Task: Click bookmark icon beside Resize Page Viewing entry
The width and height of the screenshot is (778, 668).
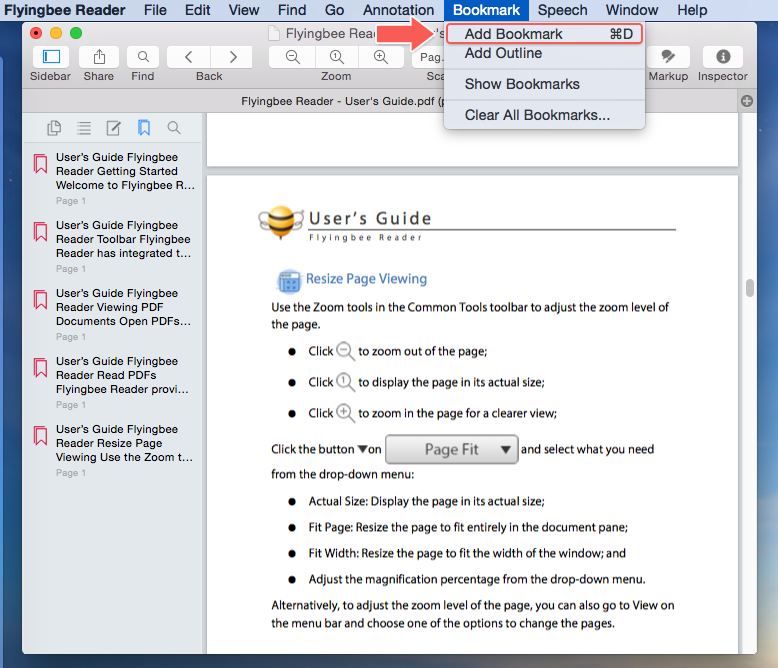Action: pyautogui.click(x=41, y=435)
